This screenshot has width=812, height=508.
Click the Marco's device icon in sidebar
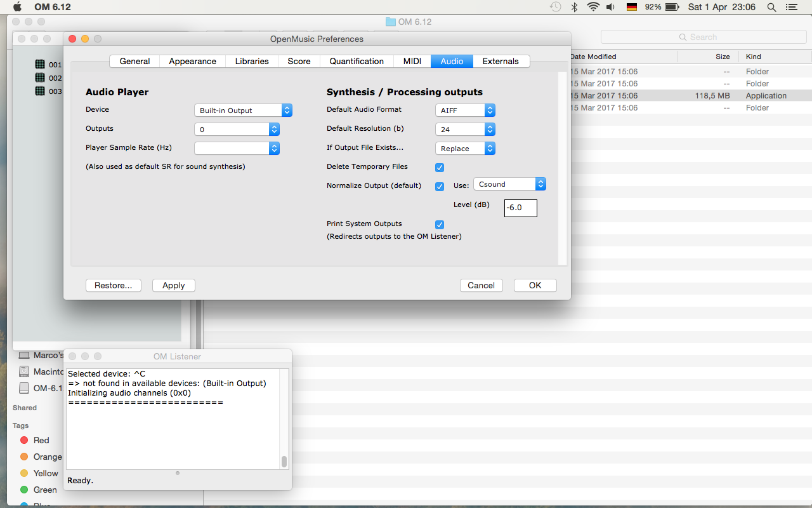[x=24, y=355]
